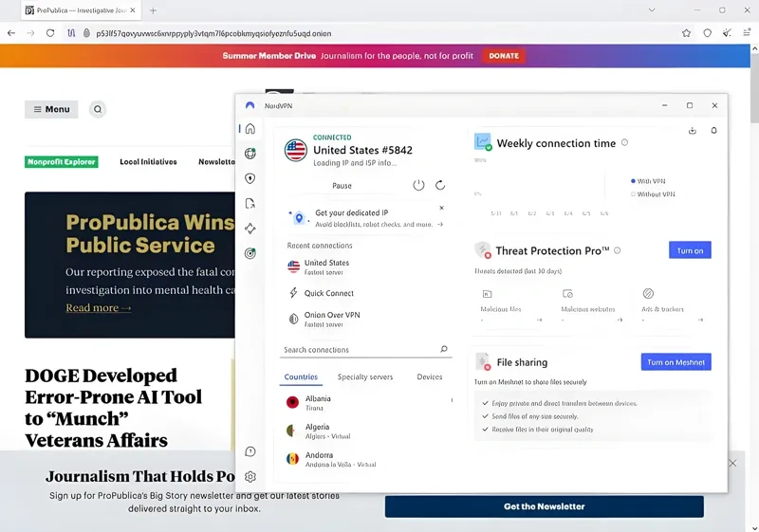759x532 pixels.
Task: Open Ads & trackers details arrow
Action: coord(700,320)
